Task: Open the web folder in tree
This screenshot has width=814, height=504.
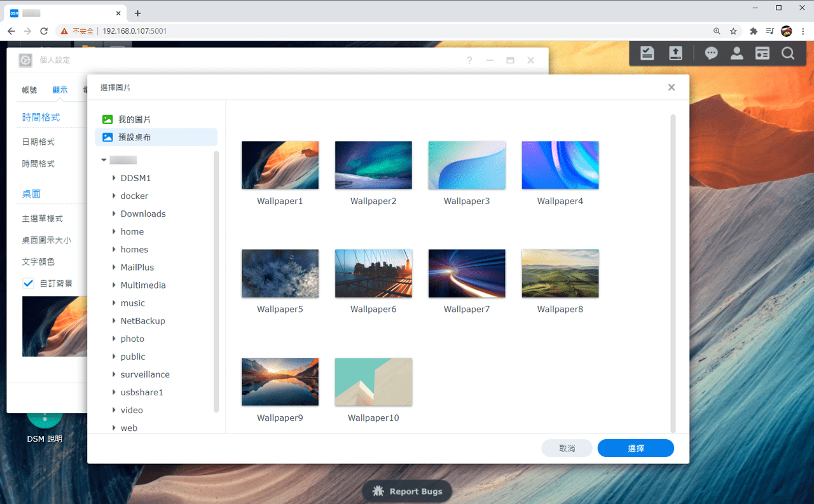Action: pyautogui.click(x=129, y=428)
